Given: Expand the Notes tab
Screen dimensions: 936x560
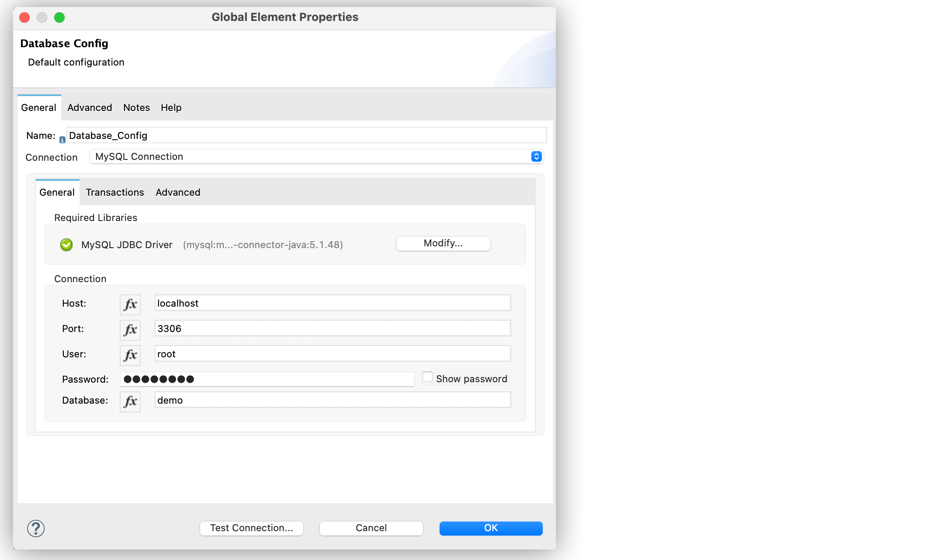Looking at the screenshot, I should pyautogui.click(x=136, y=107).
